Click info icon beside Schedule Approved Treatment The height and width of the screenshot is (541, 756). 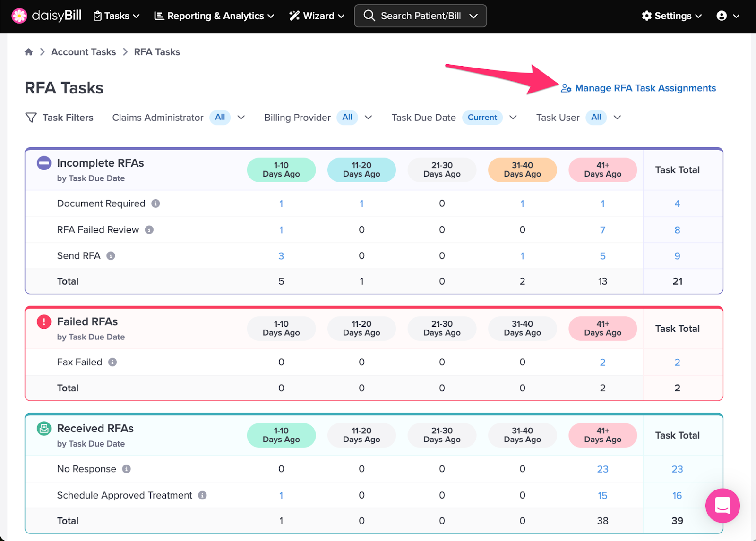202,495
